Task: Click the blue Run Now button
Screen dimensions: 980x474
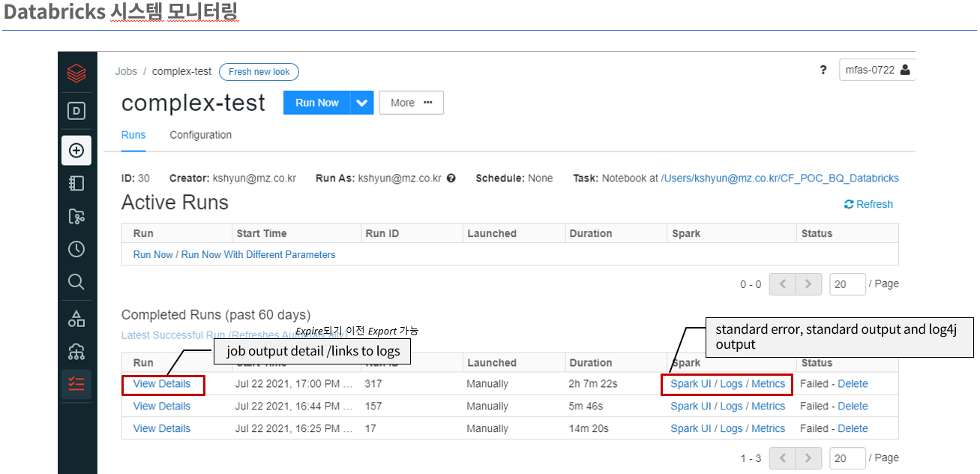Action: pos(316,103)
